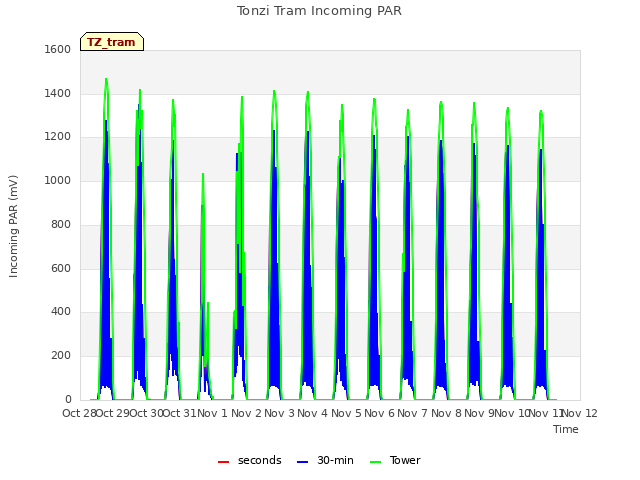Toggle the seconds series in legend
The image size is (640, 480).
pyautogui.click(x=250, y=460)
